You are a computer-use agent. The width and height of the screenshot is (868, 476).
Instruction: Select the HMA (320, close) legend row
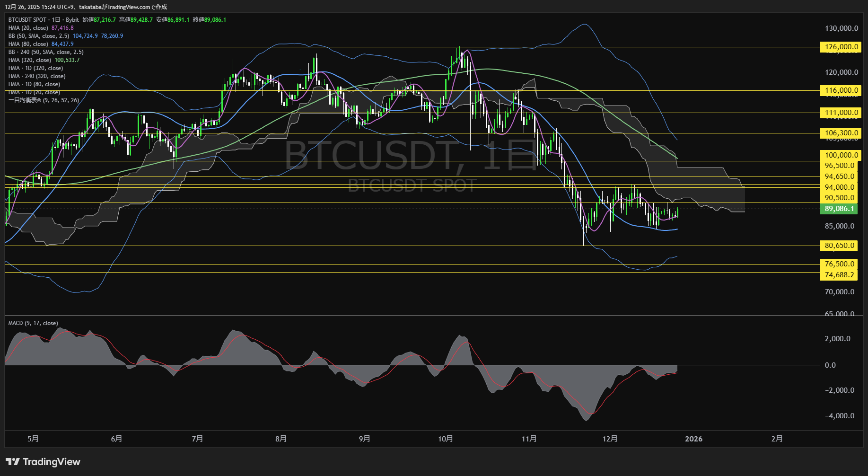pos(28,60)
